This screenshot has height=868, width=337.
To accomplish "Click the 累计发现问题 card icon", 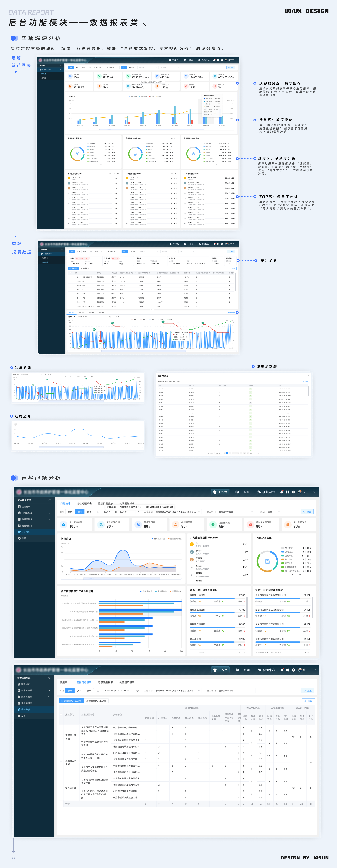I will [x=101, y=524].
